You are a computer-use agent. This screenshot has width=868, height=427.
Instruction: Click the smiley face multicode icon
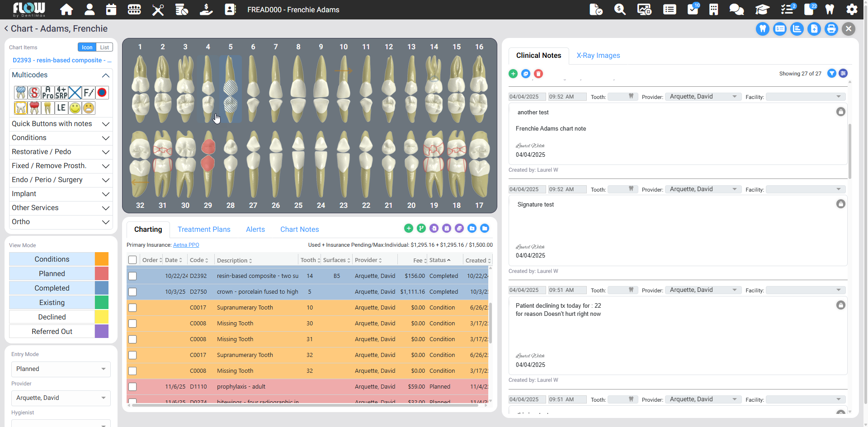click(x=75, y=108)
